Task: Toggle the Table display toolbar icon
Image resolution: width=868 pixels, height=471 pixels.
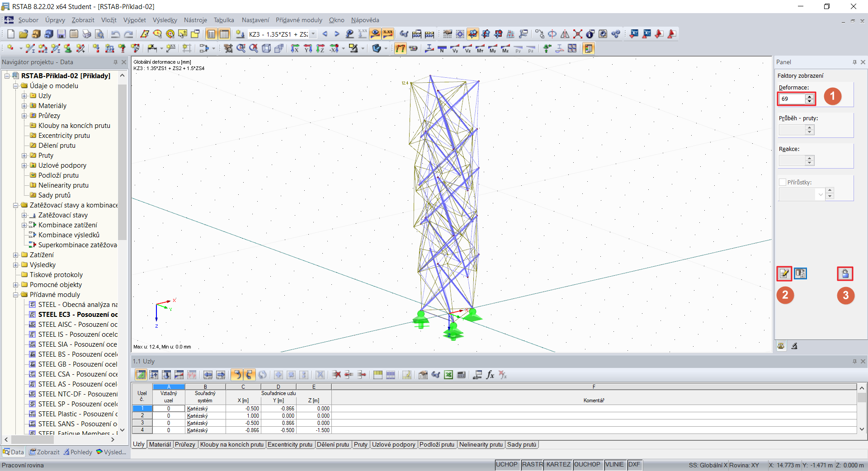Action: [224, 34]
